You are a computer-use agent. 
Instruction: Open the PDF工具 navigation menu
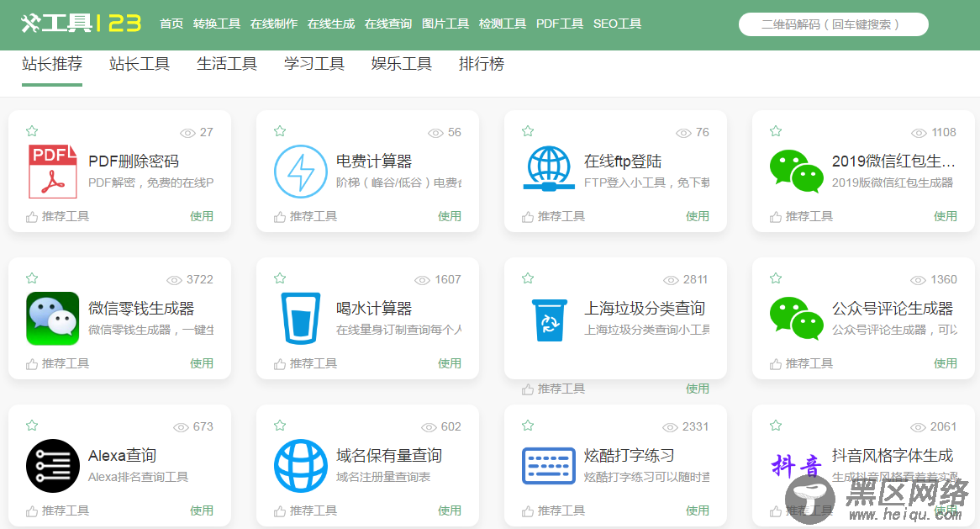pos(560,24)
